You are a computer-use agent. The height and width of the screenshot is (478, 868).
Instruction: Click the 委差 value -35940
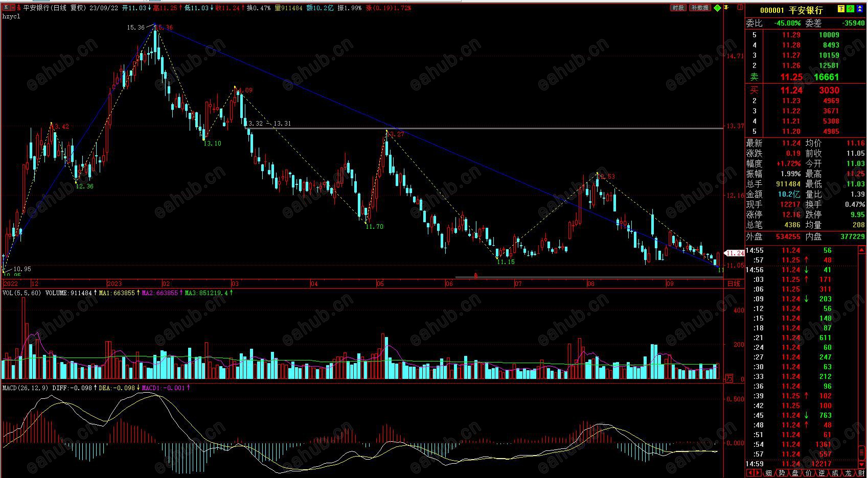click(853, 23)
